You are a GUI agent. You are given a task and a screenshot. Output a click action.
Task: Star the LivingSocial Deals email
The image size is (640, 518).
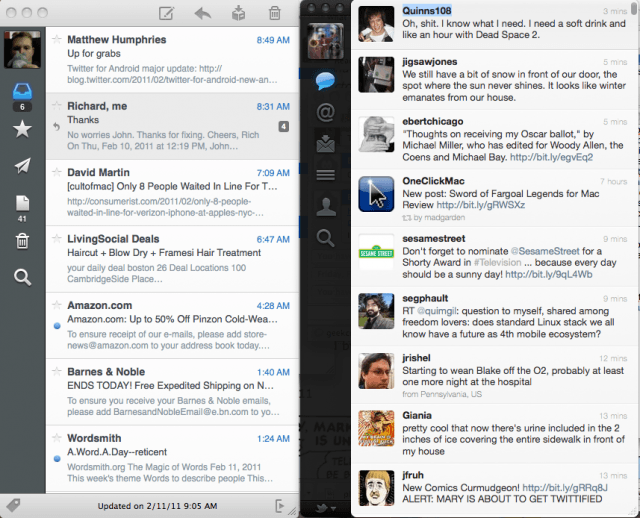pyautogui.click(x=57, y=238)
